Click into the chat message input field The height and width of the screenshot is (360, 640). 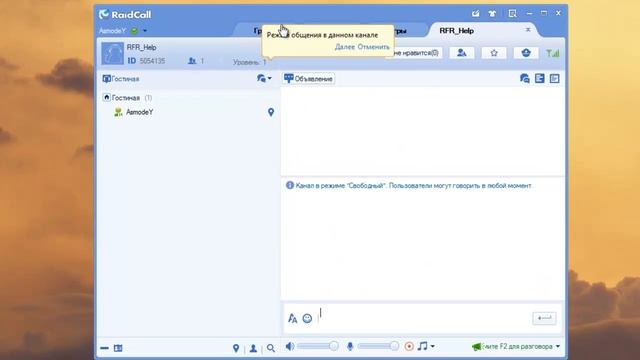tap(423, 318)
